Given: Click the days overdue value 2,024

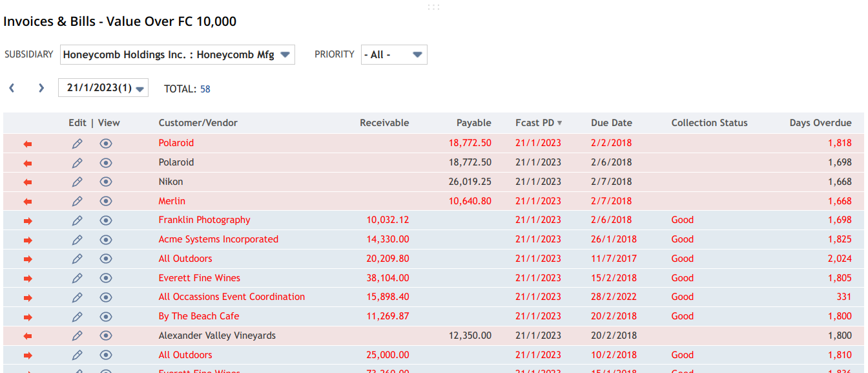Looking at the screenshot, I should point(840,259).
